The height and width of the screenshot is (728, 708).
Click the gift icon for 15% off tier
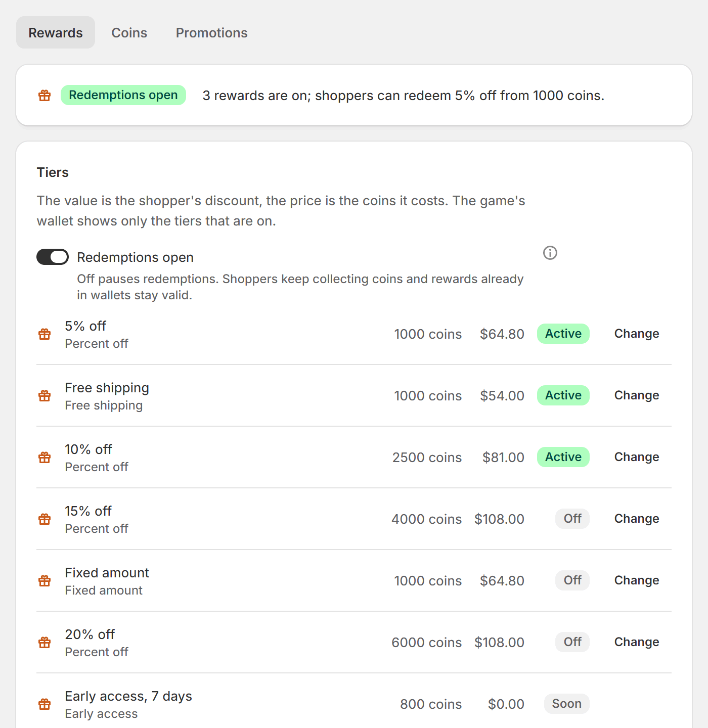pyautogui.click(x=45, y=519)
